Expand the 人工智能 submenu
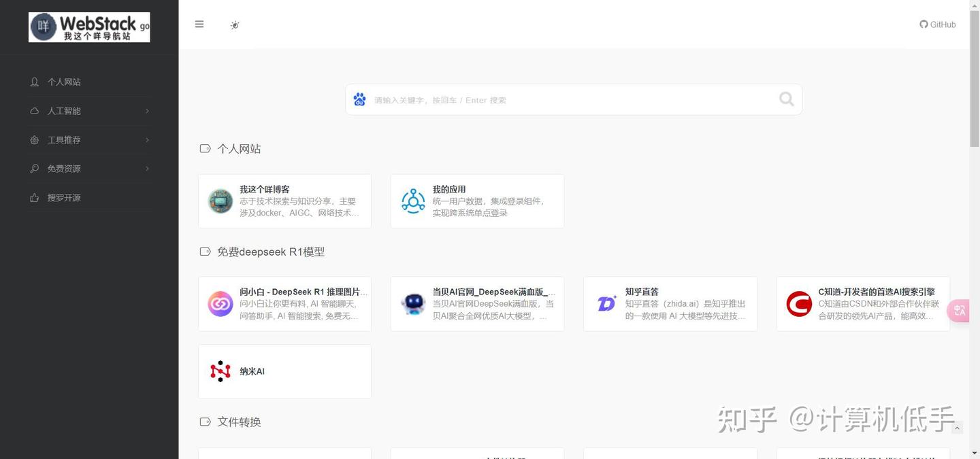This screenshot has width=980, height=459. coord(65,110)
